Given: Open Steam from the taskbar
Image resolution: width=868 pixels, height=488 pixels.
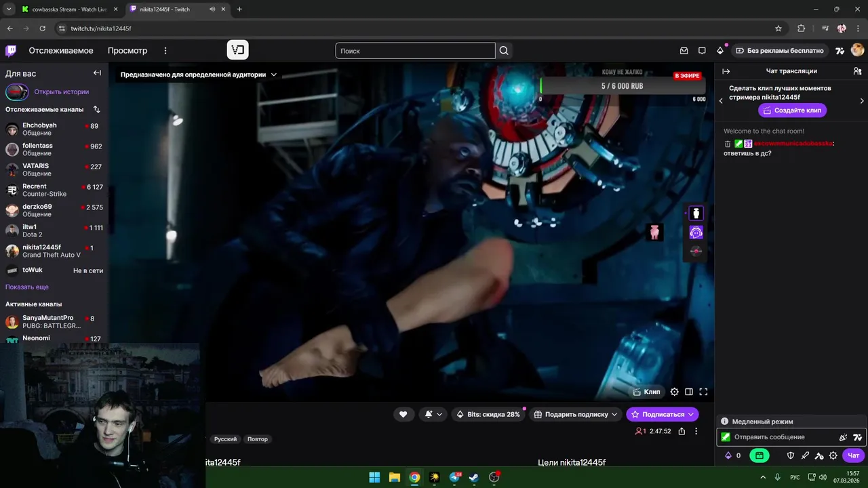Looking at the screenshot, I should (474, 477).
